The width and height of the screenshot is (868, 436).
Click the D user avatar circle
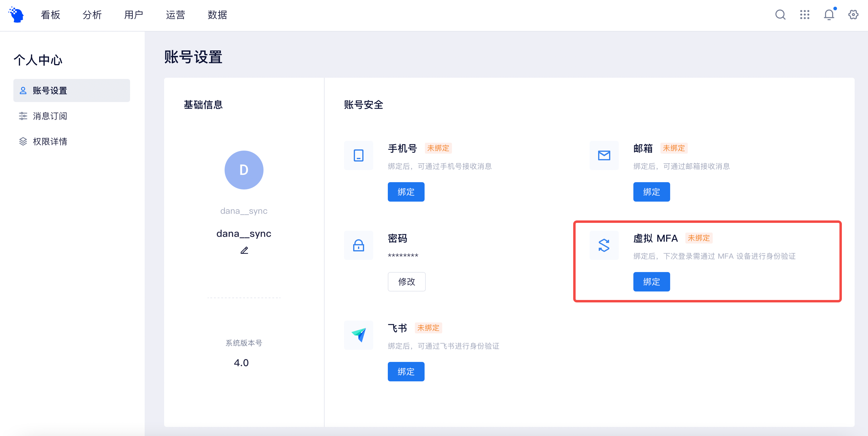244,170
